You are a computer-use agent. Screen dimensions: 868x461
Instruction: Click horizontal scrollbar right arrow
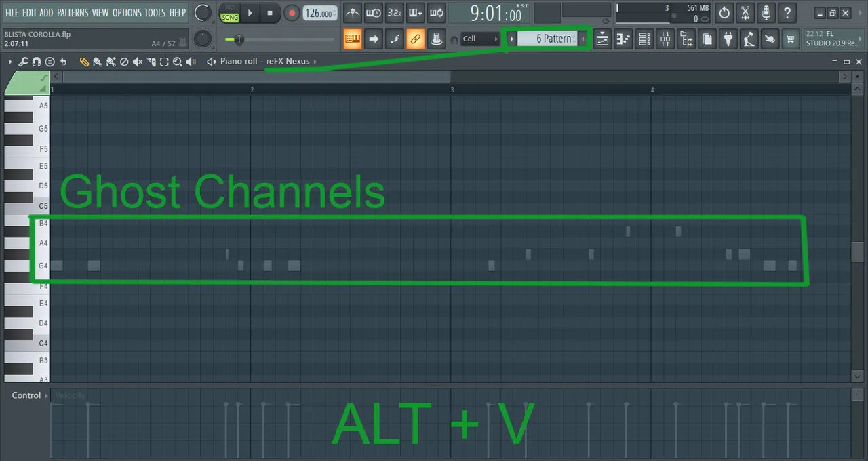click(845, 77)
